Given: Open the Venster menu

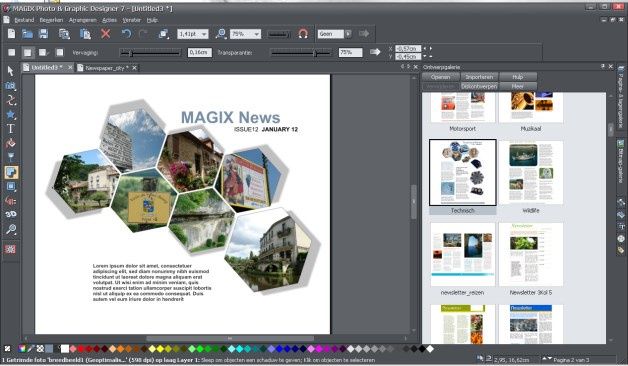Looking at the screenshot, I should 131,20.
